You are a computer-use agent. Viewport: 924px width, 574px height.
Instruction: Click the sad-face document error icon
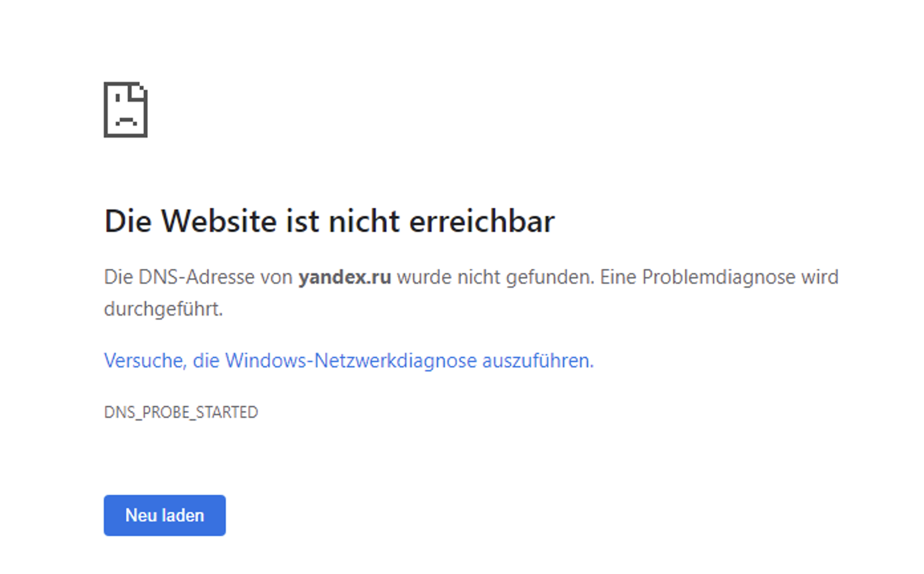[x=125, y=110]
